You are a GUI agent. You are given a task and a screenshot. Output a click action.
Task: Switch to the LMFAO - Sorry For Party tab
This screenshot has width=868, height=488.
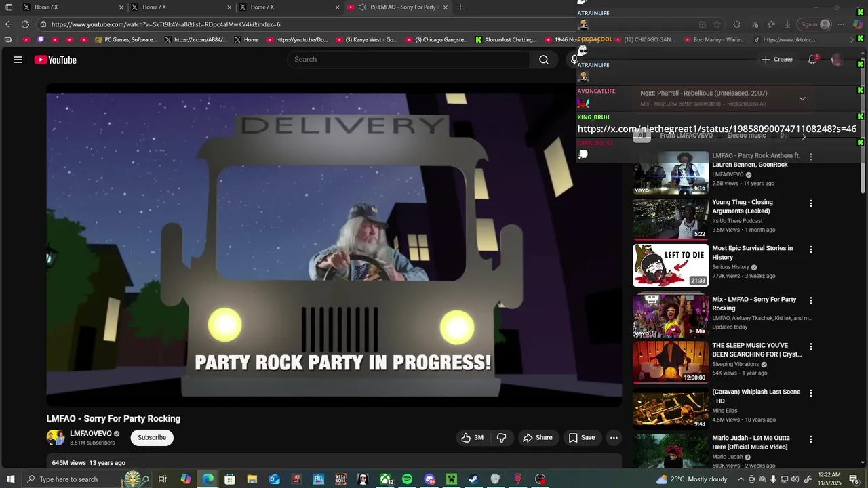tap(397, 7)
